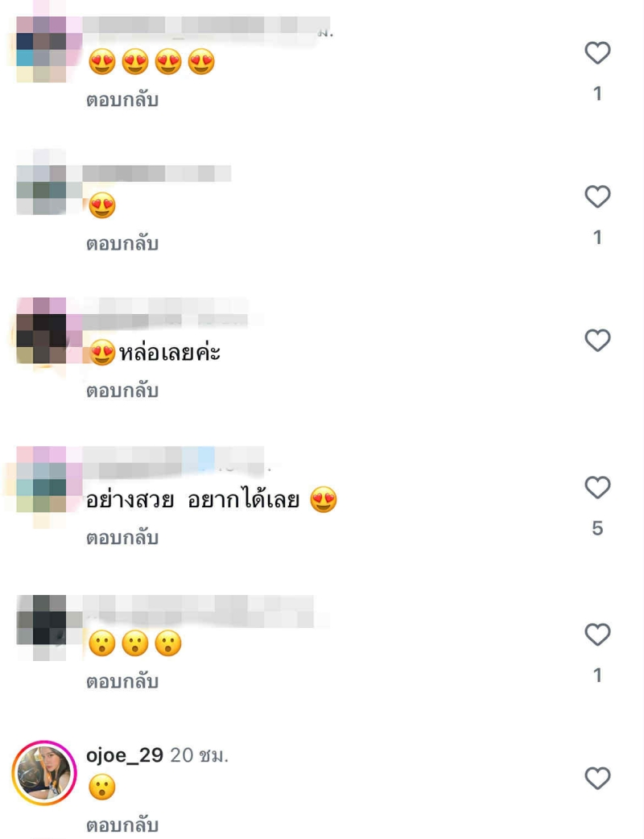Reply to the three surprised emoji comment
Viewport: 644px width, 839px height.
click(122, 682)
